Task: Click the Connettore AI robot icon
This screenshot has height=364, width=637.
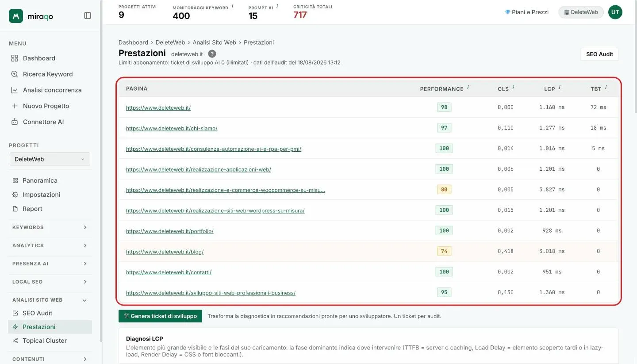Action: point(15,122)
